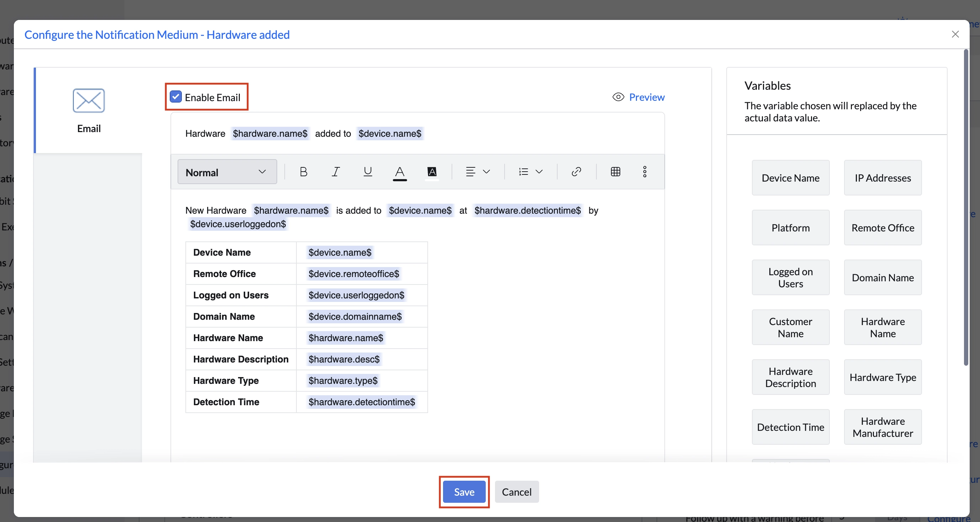Insert the Hardware Type variable
Image resolution: width=980 pixels, height=522 pixels.
click(x=882, y=377)
